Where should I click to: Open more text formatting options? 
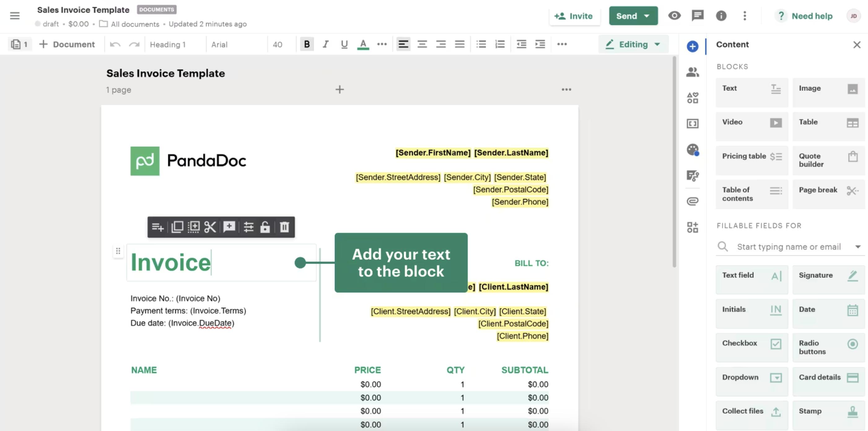click(382, 44)
